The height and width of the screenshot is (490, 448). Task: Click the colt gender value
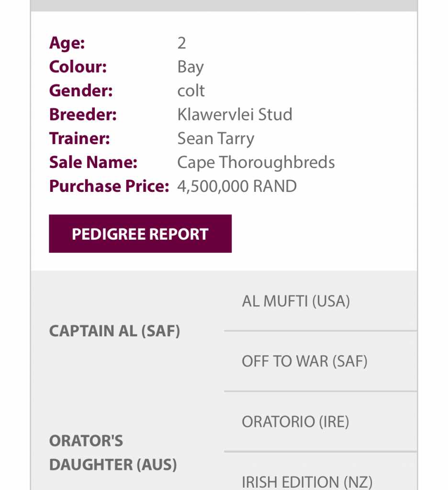[x=191, y=90]
